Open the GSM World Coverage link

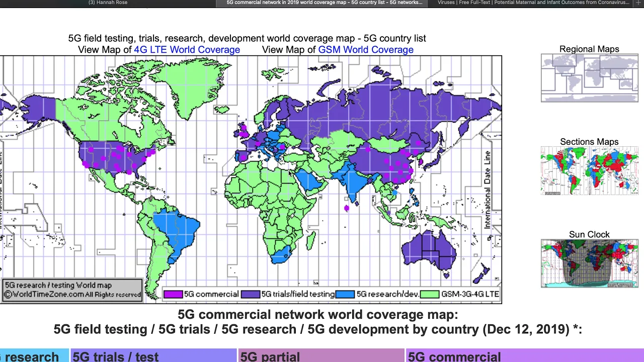pos(366,50)
